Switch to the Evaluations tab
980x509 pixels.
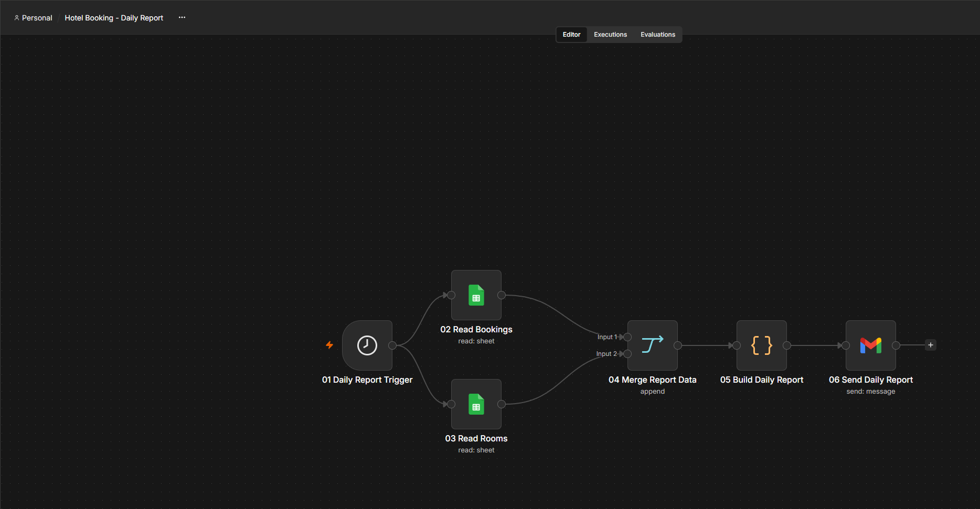click(658, 35)
